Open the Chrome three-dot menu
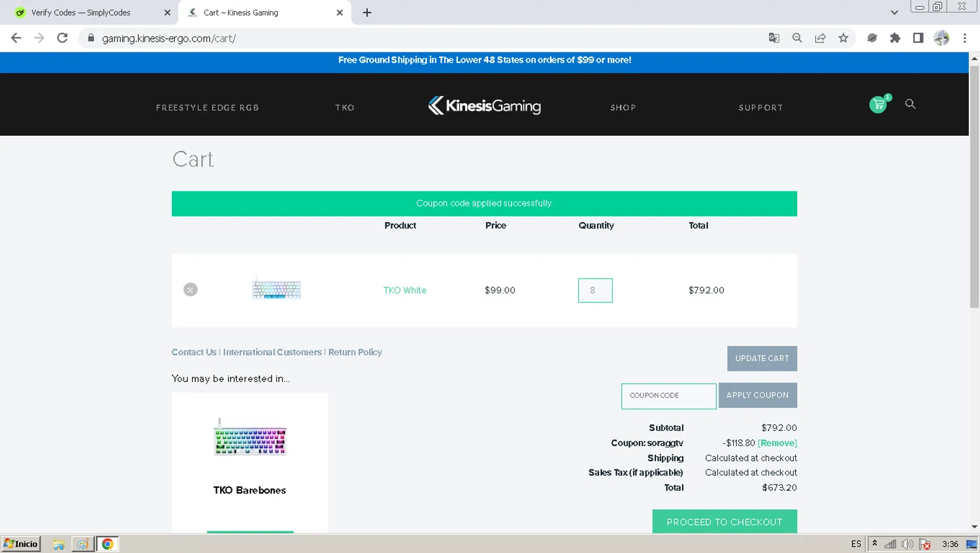980x553 pixels. [964, 38]
